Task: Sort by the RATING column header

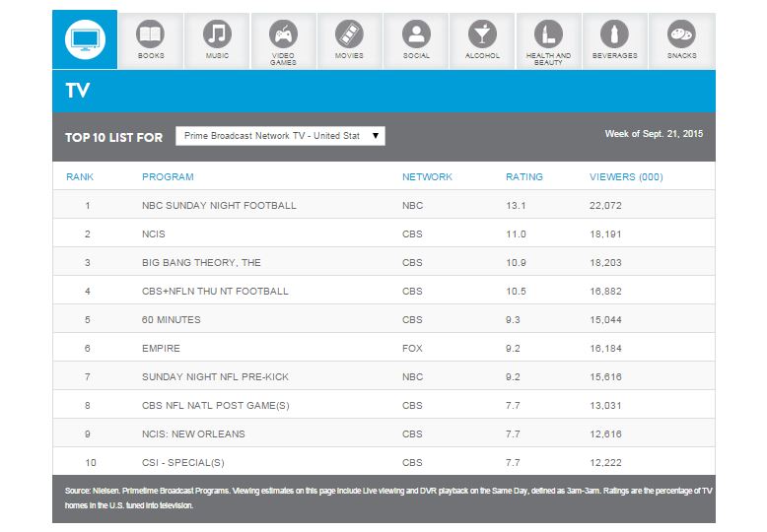Action: click(x=524, y=177)
